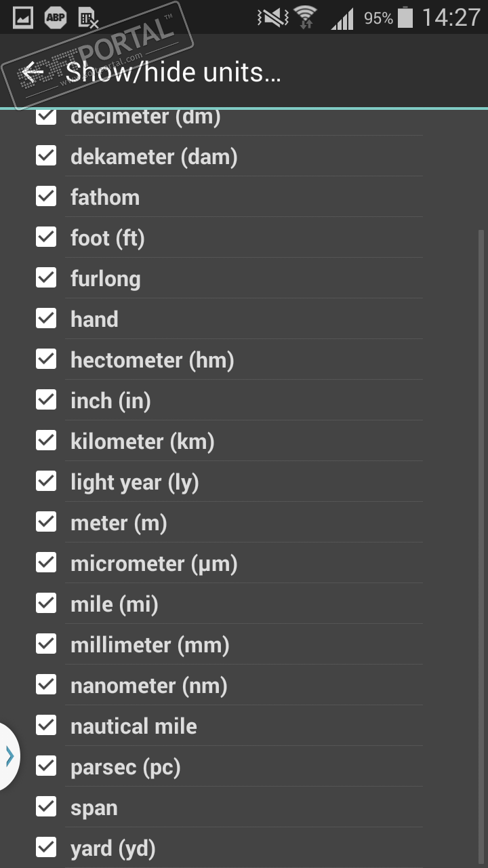Tap the signal strength icon

(x=342, y=18)
